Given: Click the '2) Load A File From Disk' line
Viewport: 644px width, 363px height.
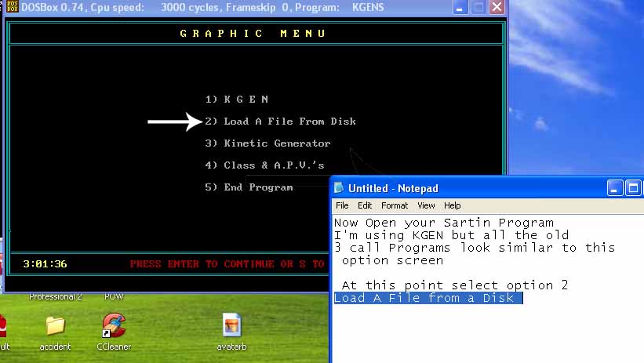Looking at the screenshot, I should pos(281,122).
